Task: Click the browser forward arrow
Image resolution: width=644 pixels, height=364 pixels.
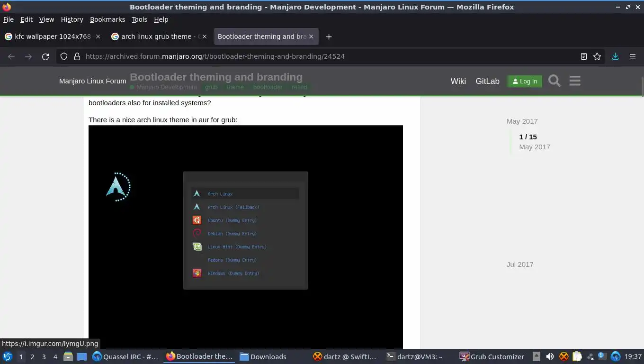Action: pyautogui.click(x=28, y=56)
